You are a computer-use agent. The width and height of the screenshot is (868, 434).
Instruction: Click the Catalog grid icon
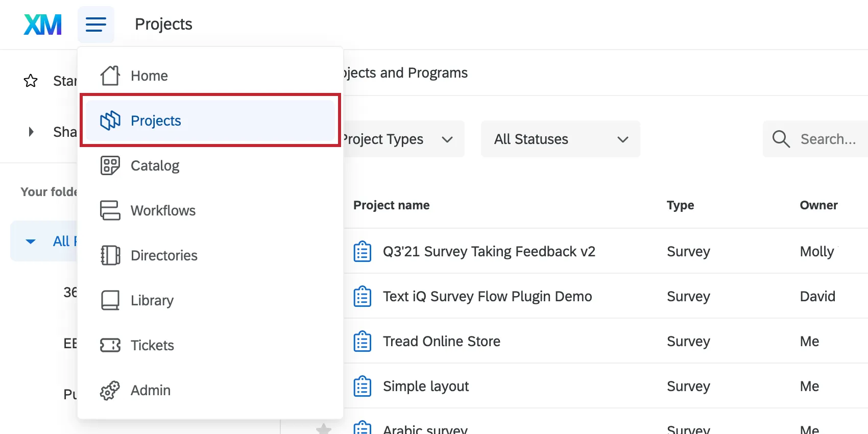(x=110, y=165)
